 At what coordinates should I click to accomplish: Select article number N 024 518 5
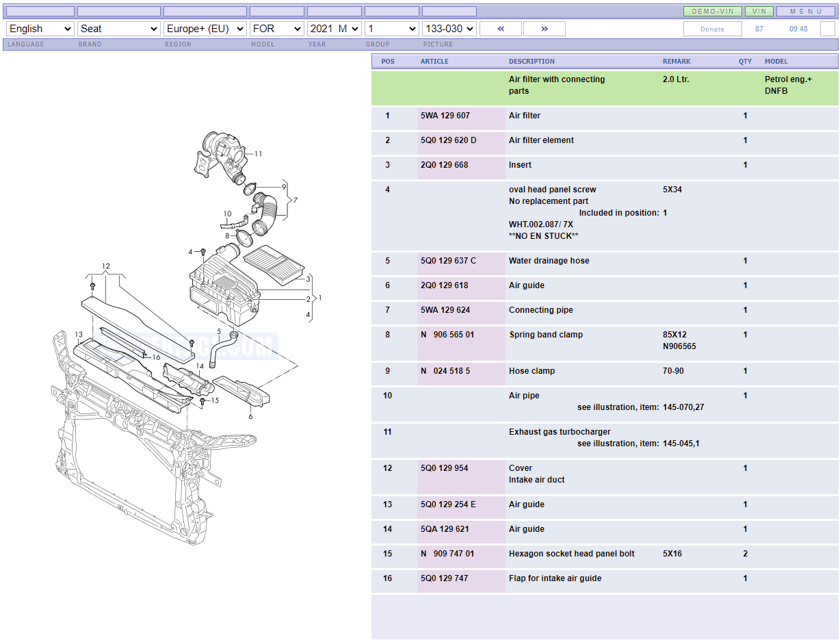point(445,371)
